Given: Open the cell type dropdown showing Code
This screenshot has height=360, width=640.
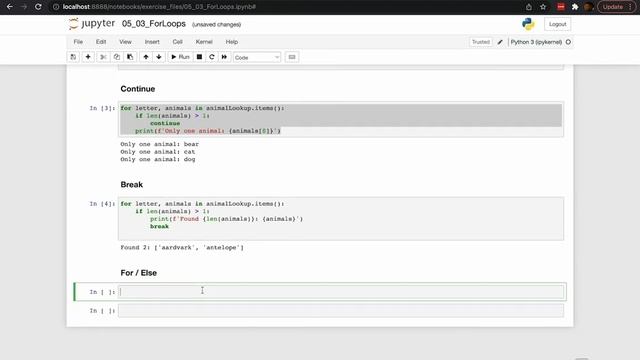Looking at the screenshot, I should [x=257, y=58].
